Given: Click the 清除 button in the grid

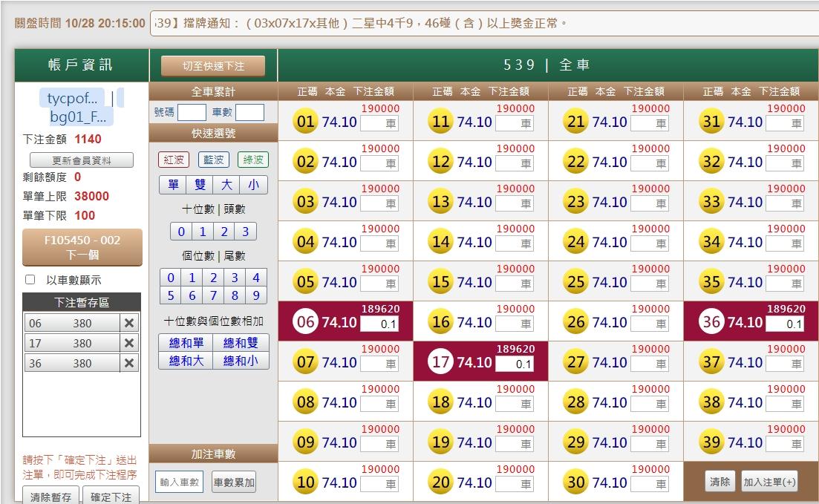Looking at the screenshot, I should pyautogui.click(x=720, y=482).
